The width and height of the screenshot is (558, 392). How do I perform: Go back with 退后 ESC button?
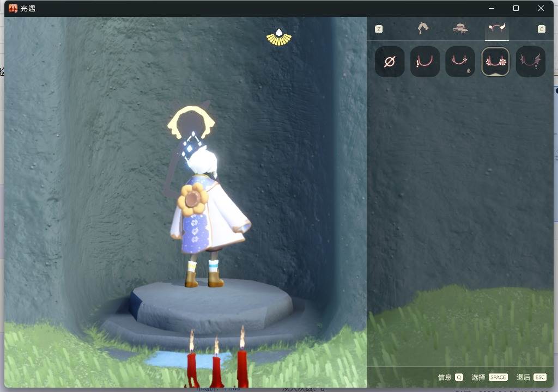(531, 377)
